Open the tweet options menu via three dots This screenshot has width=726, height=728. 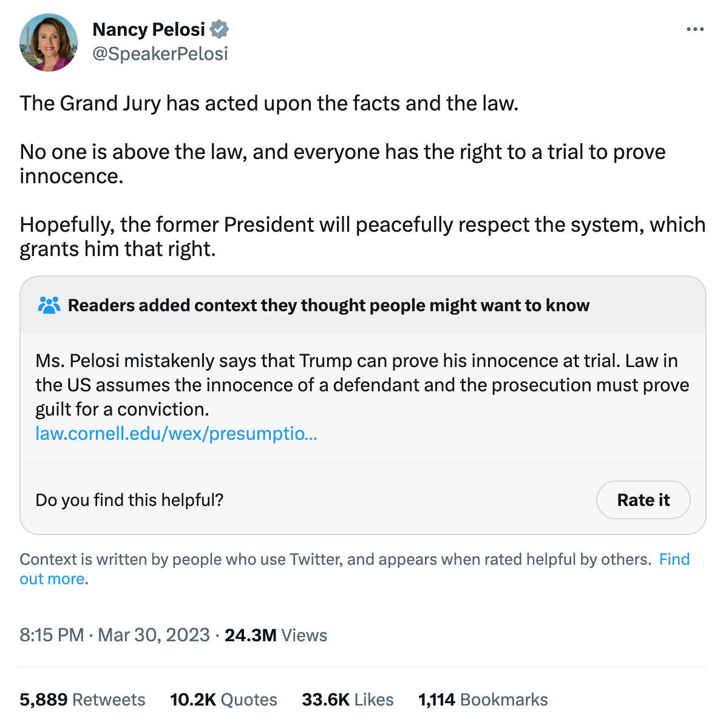(694, 29)
